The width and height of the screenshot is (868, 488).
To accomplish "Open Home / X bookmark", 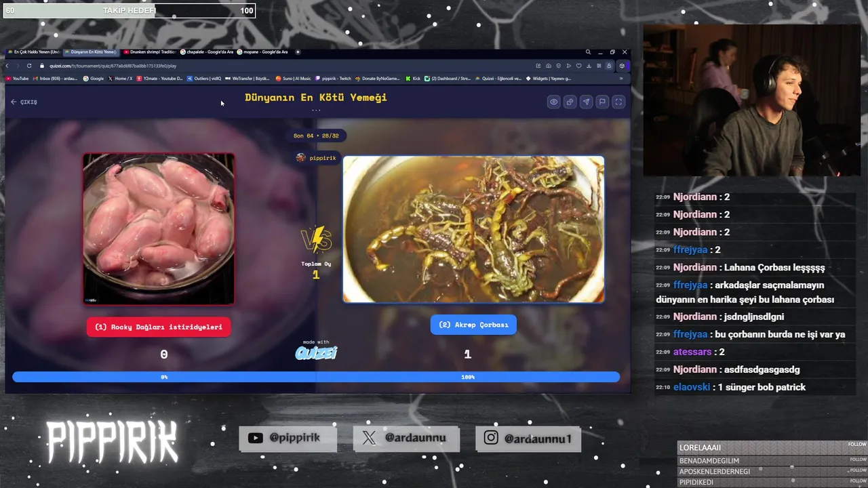I will [120, 79].
